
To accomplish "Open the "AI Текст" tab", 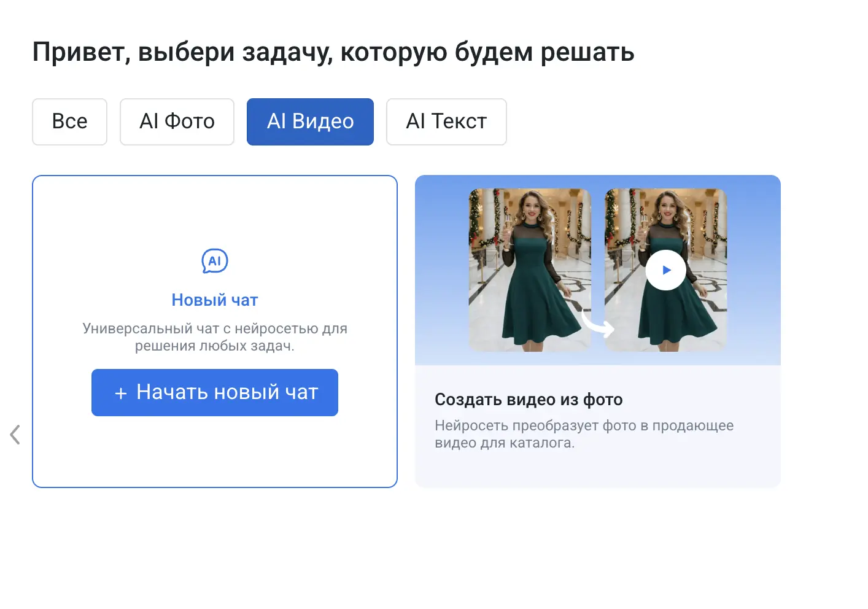I will [446, 122].
